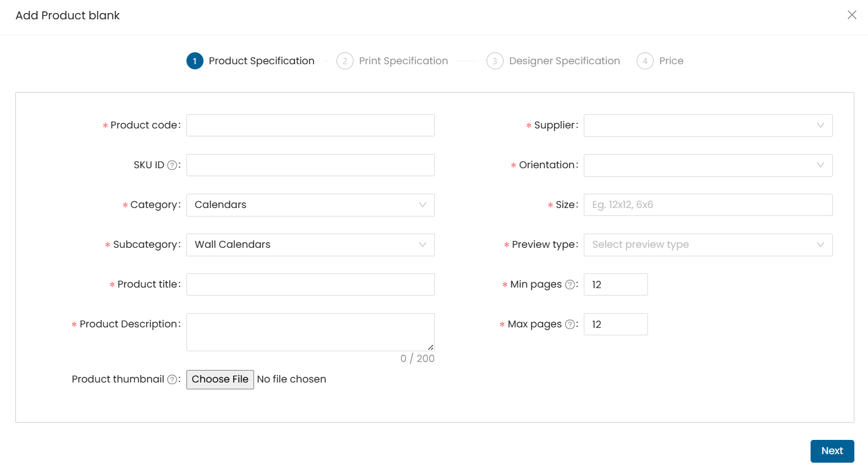868x474 pixels.
Task: Click the SKU ID help icon
Action: point(172,165)
